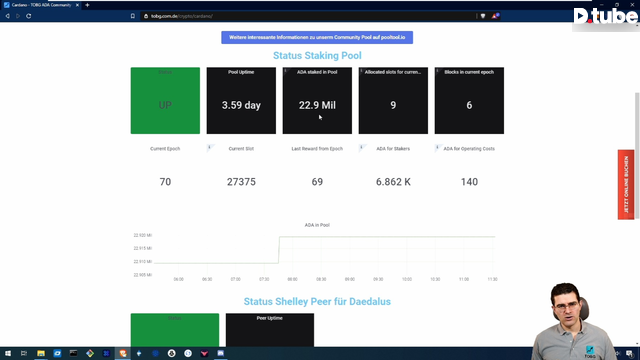Click the info icon beside Current Slot
The width and height of the screenshot is (640, 360).
click(x=209, y=147)
